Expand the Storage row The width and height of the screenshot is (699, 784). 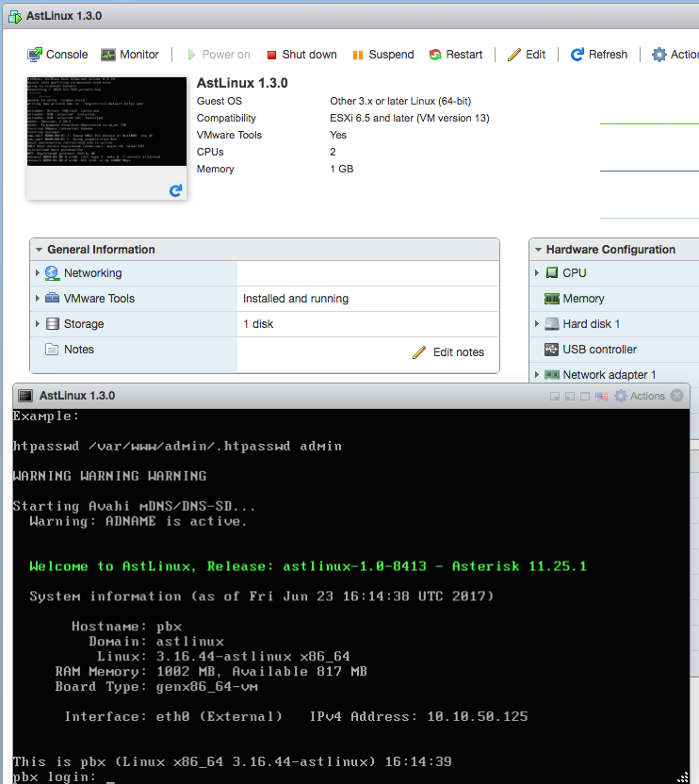pyautogui.click(x=38, y=324)
